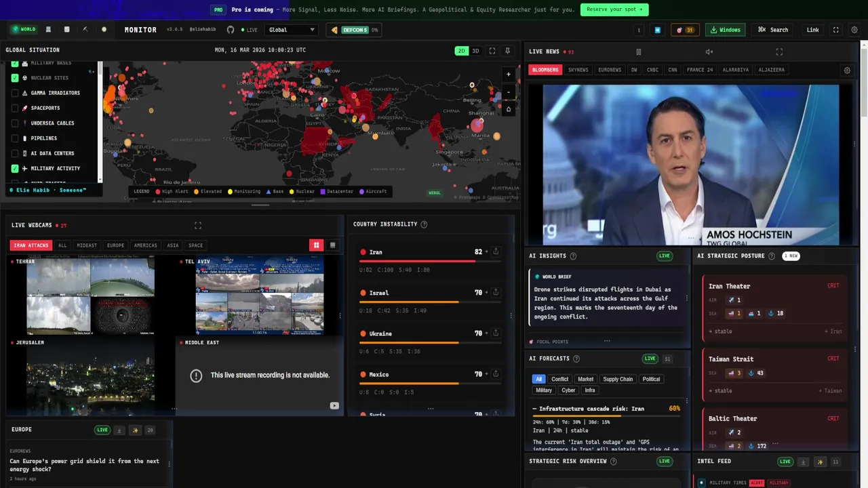Toggle Military Bases layer checkbox
This screenshot has height=488, width=868.
point(15,64)
